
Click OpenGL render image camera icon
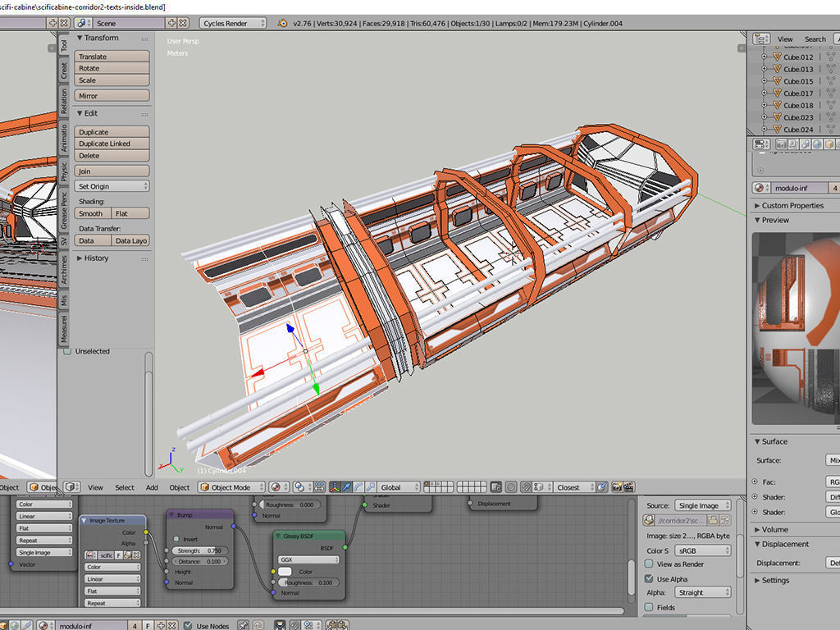pyautogui.click(x=617, y=487)
